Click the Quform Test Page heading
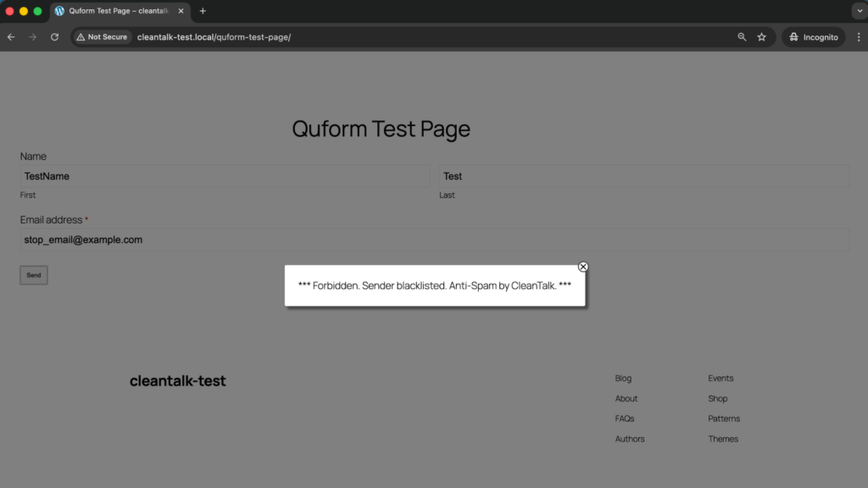This screenshot has width=868, height=488. (381, 129)
